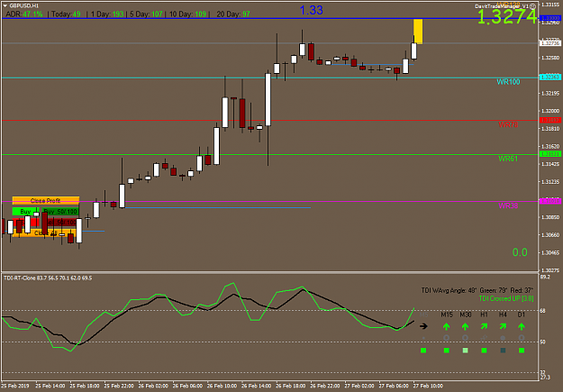Screen dimensions: 563x392
Task: Click the 27 Feb 06:00 time label
Action: [x=394, y=386]
